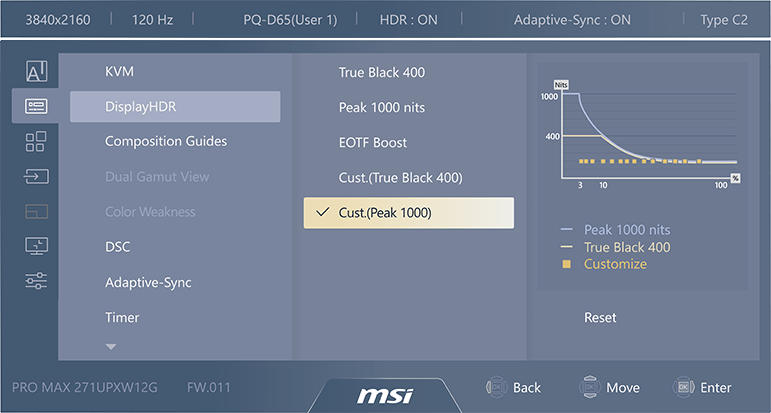Click the Move label at bottom
This screenshot has height=413, width=771.
[623, 387]
